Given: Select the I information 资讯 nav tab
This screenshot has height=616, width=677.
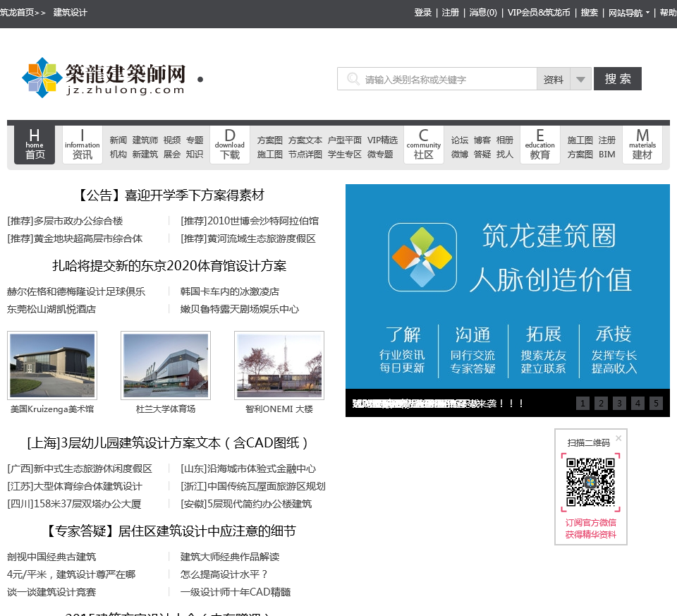Looking at the screenshot, I should [x=82, y=145].
